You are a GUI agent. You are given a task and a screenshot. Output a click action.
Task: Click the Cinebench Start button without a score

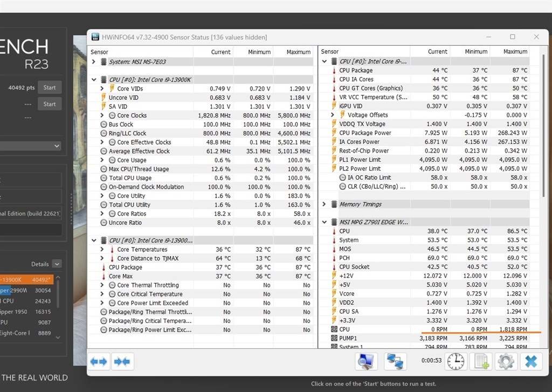coord(50,104)
